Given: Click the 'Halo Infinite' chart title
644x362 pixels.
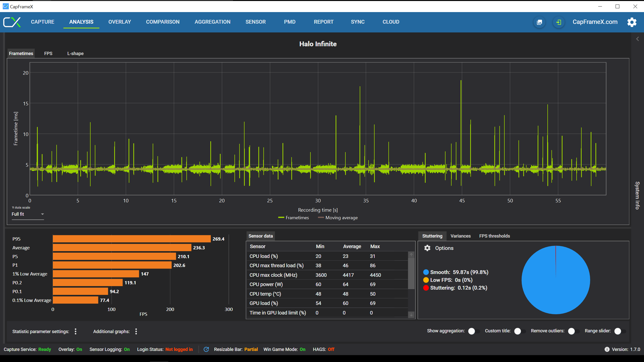Looking at the screenshot, I should click(318, 44).
